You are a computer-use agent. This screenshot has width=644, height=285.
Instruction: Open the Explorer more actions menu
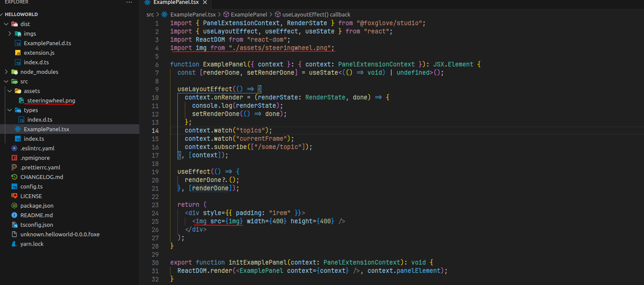tap(129, 3)
